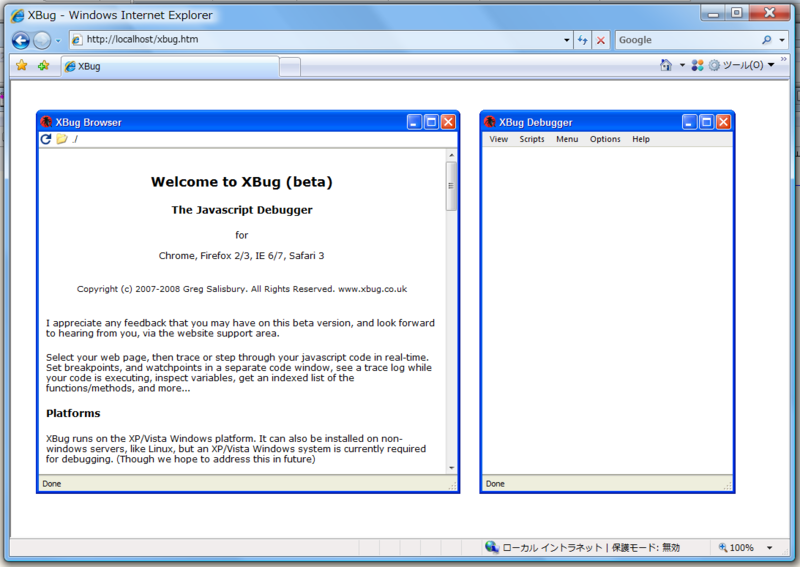
Task: Click the Welcome to XBug (beta) heading
Action: [241, 182]
